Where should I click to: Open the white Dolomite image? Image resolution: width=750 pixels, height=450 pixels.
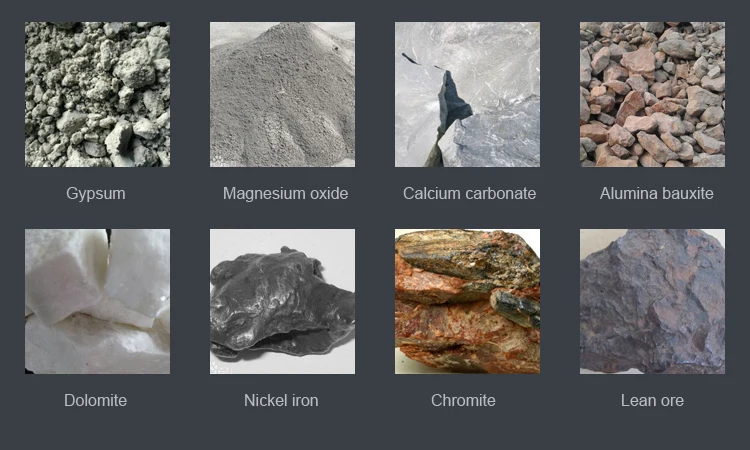(97, 301)
